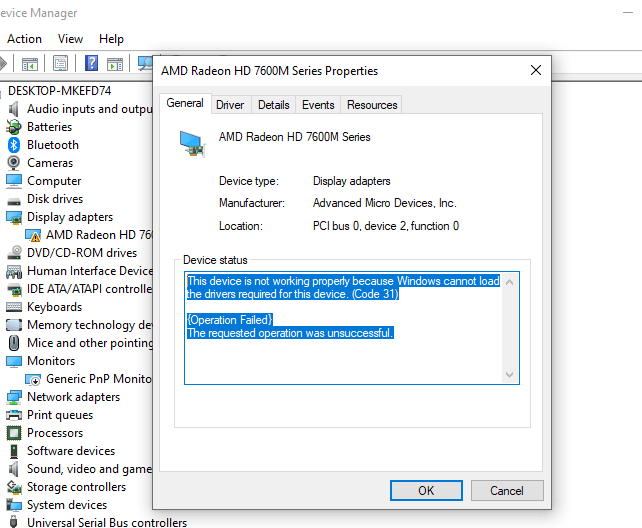The height and width of the screenshot is (528, 642).
Task: Select the Disk drives tree item
Action: (x=55, y=199)
